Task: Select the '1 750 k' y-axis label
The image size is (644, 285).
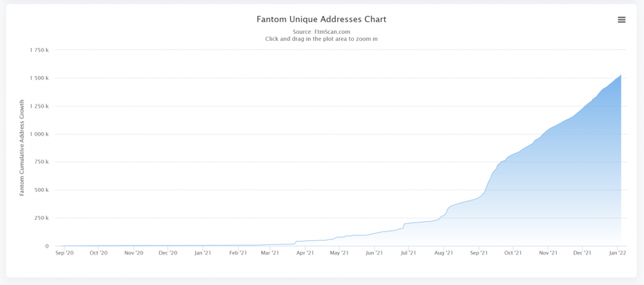Action: pos(39,50)
